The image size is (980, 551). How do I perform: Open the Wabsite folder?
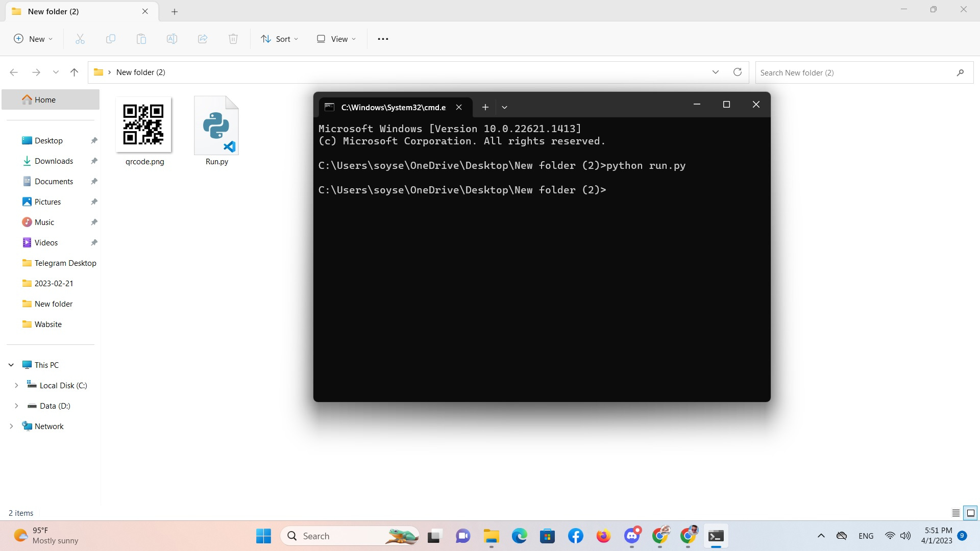pos(48,324)
